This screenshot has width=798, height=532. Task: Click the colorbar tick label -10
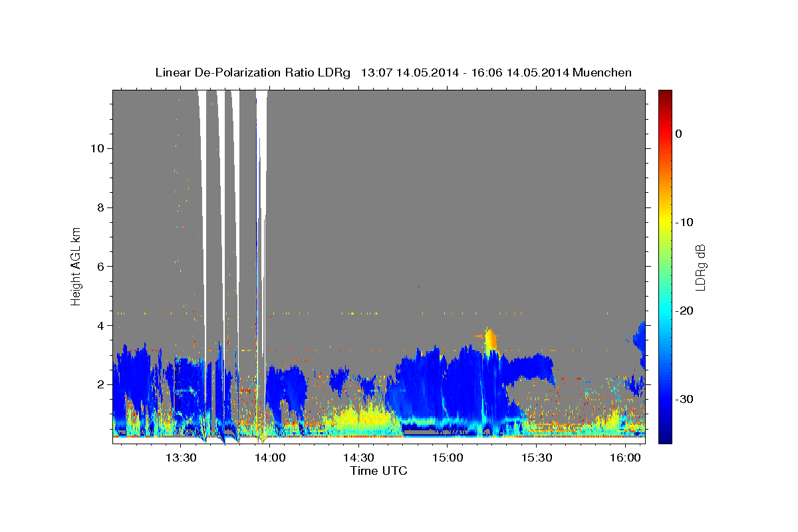tap(685, 222)
